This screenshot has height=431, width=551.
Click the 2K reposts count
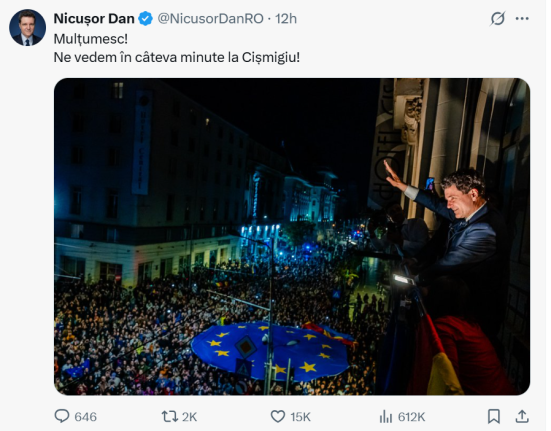[189, 417]
